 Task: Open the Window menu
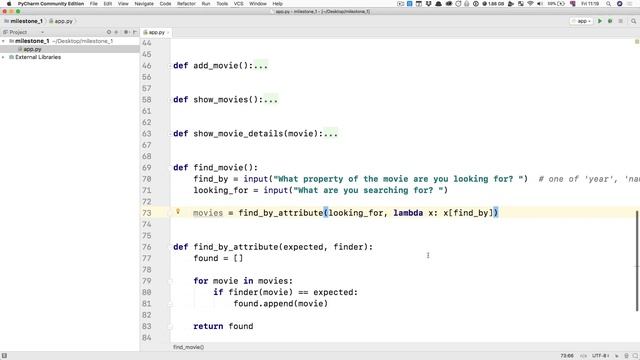click(x=258, y=4)
